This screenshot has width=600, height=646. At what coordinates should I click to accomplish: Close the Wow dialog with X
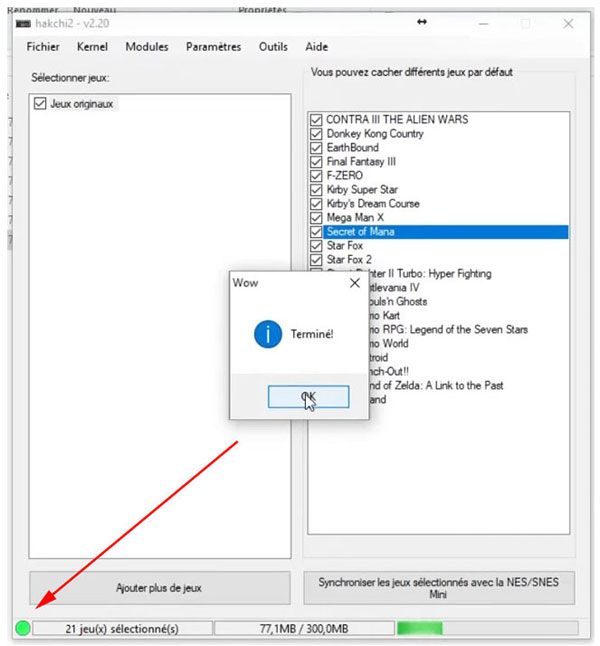point(353,283)
